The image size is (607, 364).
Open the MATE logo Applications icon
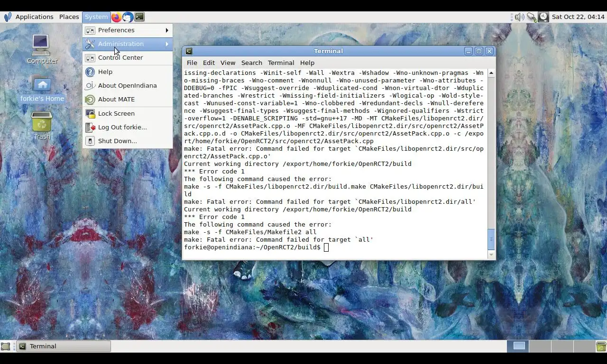coord(8,17)
